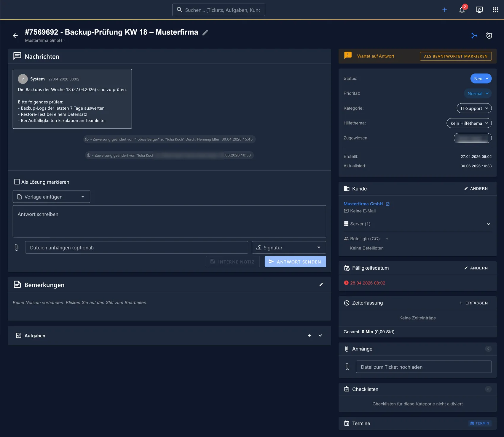
Task: Click the Fälligkeitsdatum calendar icon
Action: click(347, 268)
